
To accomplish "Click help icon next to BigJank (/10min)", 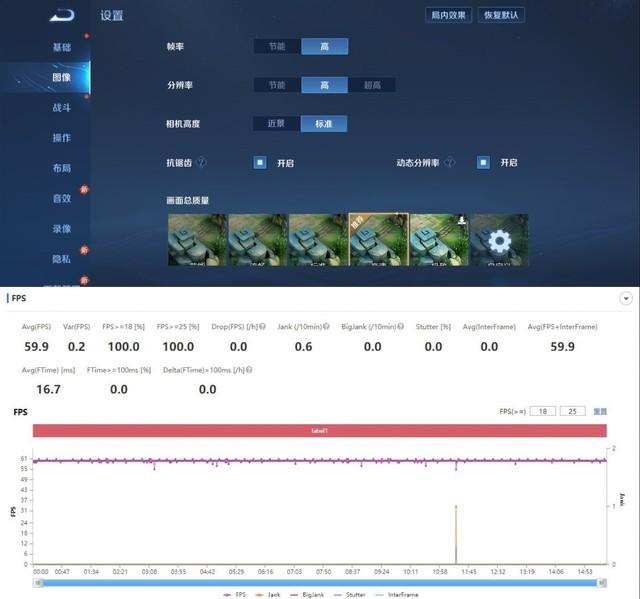I will click(400, 326).
